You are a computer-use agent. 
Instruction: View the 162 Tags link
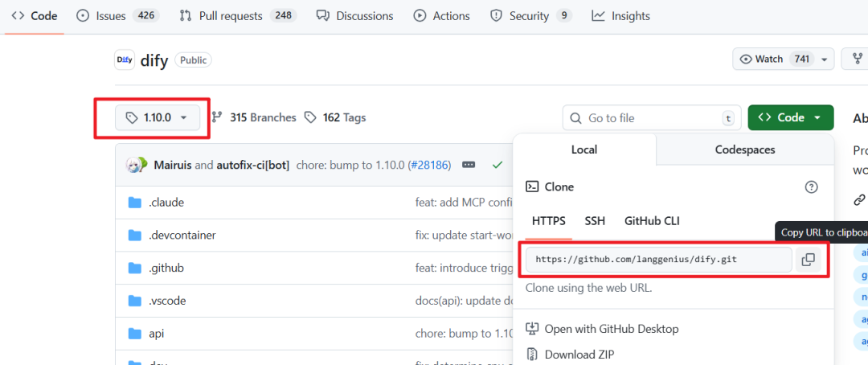[335, 117]
